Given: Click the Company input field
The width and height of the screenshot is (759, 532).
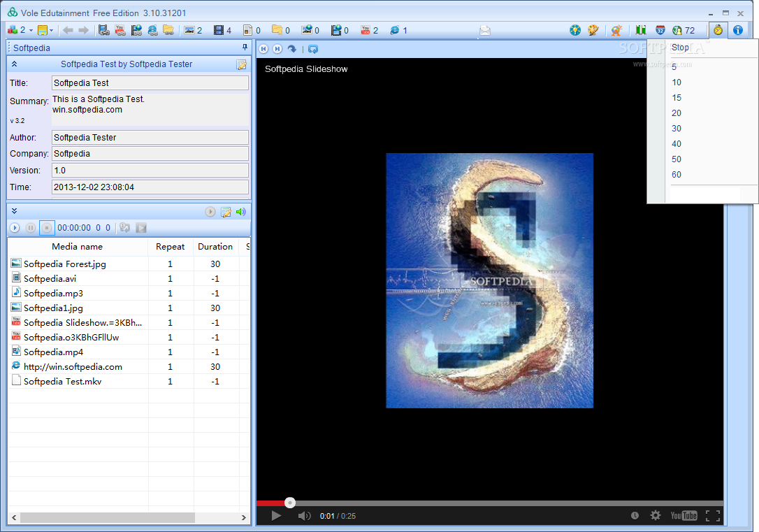Looking at the screenshot, I should tap(150, 154).
